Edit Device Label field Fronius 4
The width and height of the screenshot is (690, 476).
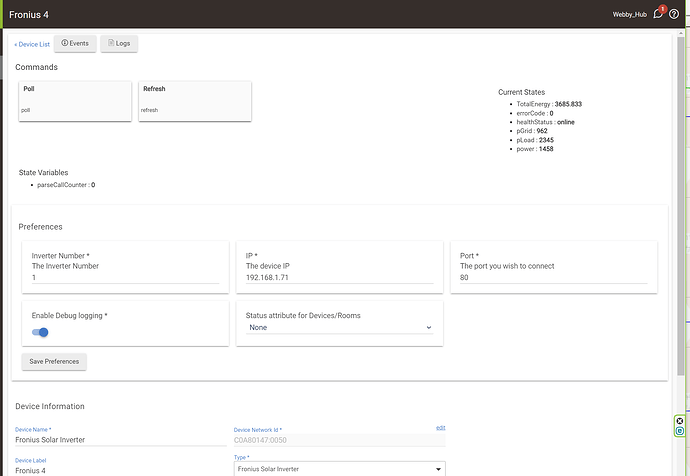tap(121, 471)
